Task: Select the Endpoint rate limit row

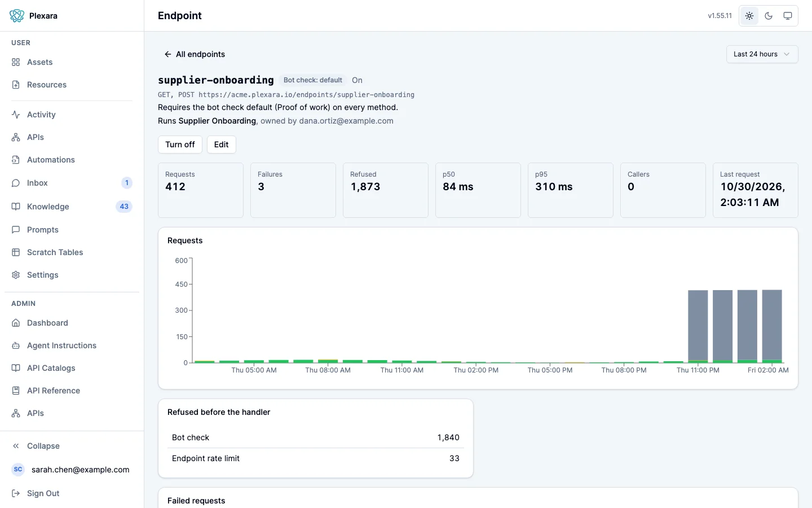Action: [x=316, y=458]
